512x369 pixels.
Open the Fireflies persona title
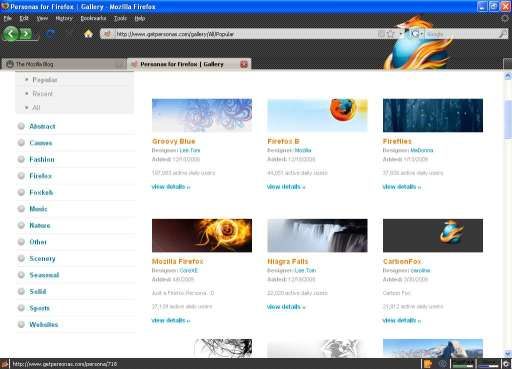(x=397, y=141)
